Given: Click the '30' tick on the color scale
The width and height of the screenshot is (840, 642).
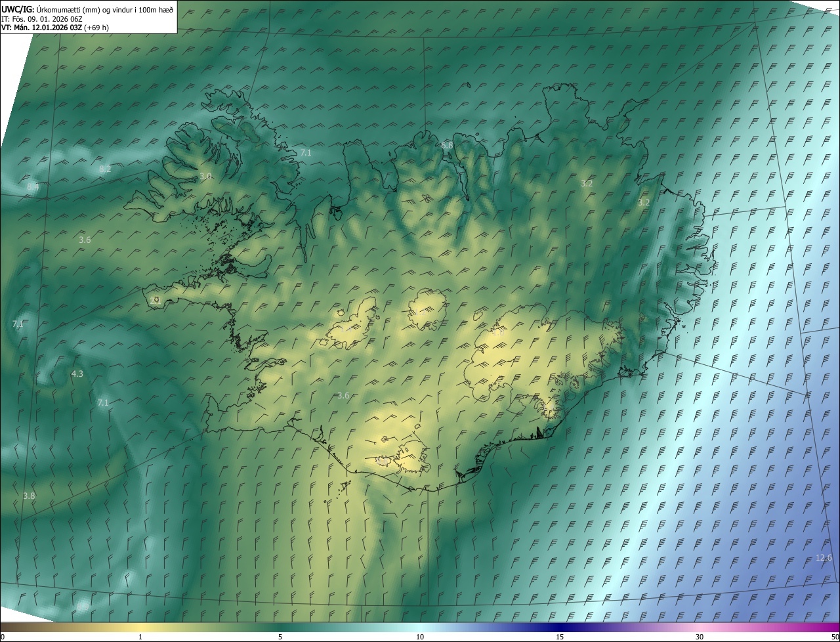Looking at the screenshot, I should click(x=700, y=637).
